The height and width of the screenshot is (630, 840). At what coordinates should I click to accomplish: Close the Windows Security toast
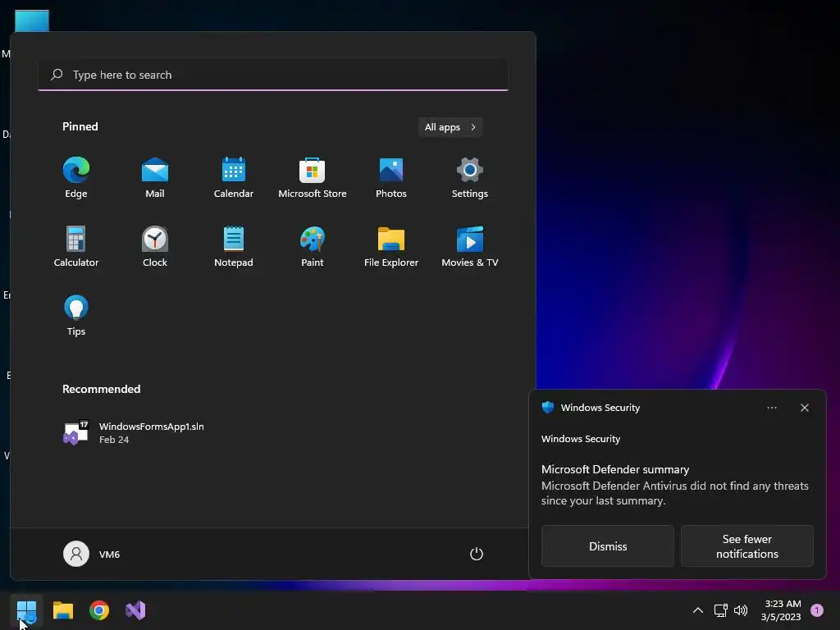(804, 408)
